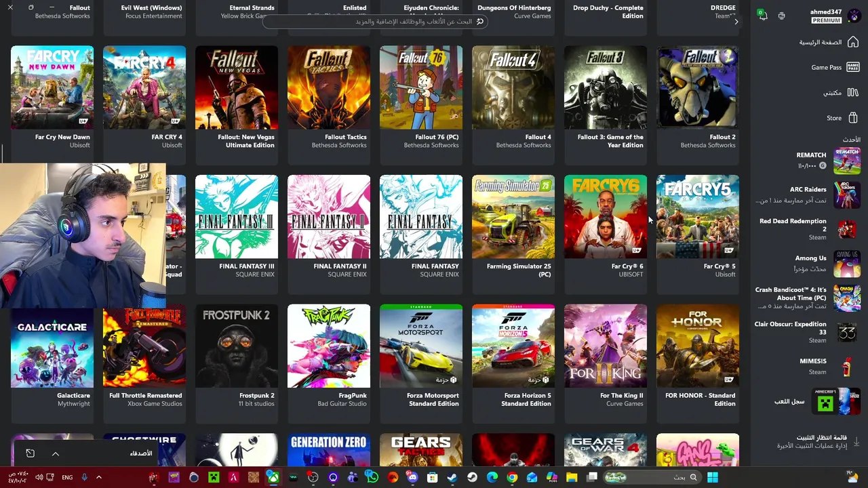
Task: Open the Store shopping bag icon
Action: click(x=853, y=118)
